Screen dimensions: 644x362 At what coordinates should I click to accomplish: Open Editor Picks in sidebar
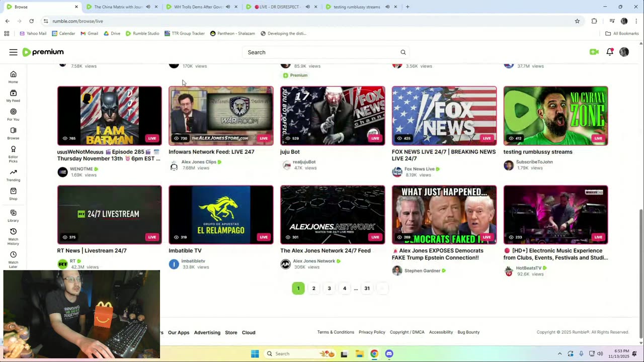[13, 154]
